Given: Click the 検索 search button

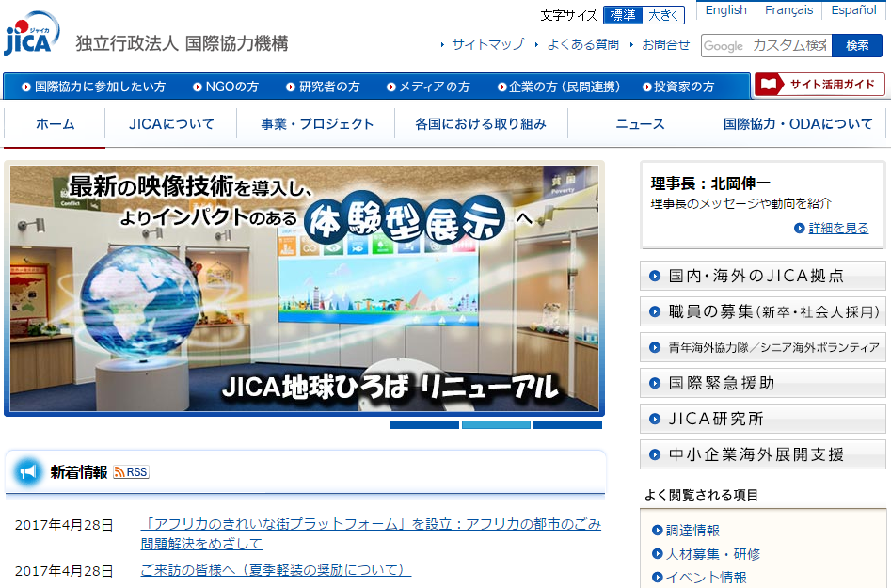Looking at the screenshot, I should 857,45.
